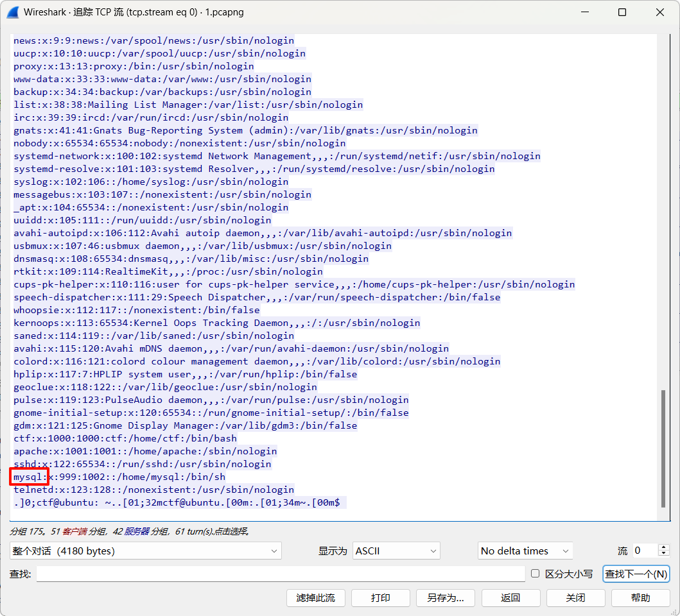Open the No delta times dropdown
The height and width of the screenshot is (616, 680).
[525, 551]
